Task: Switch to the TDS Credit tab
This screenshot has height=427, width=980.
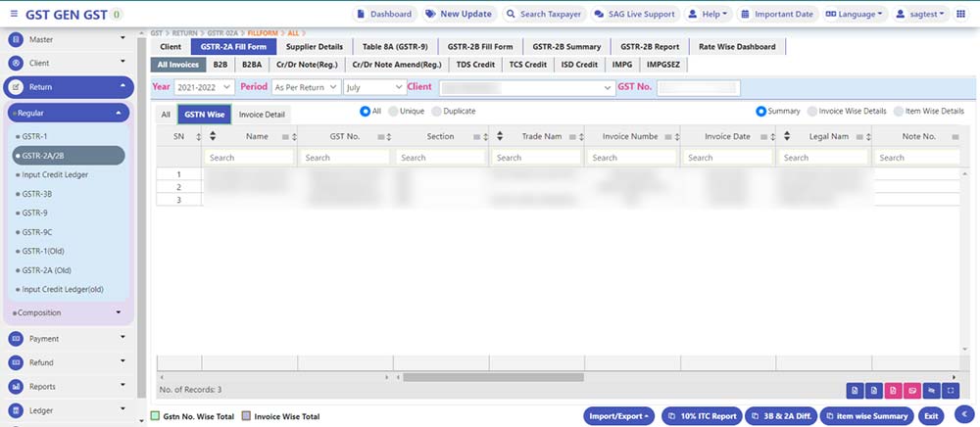Action: click(x=475, y=65)
